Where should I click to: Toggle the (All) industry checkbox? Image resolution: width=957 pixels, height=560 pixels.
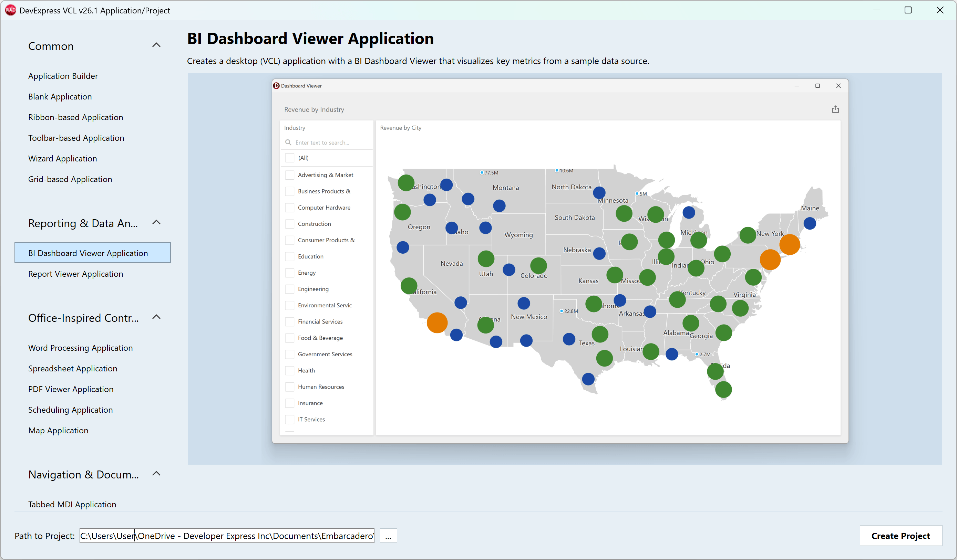[x=289, y=158]
